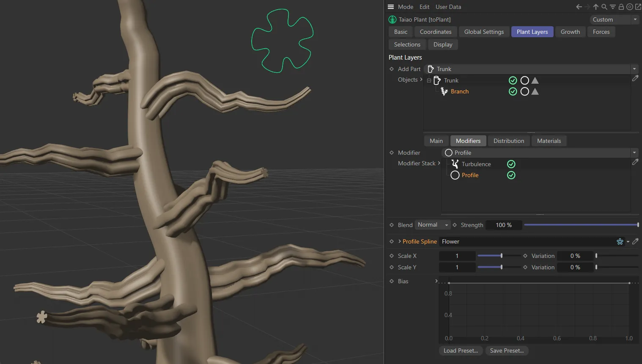Viewport: 642px width, 364px height.
Task: Open the Blend mode dropdown showing Normal
Action: tap(432, 224)
